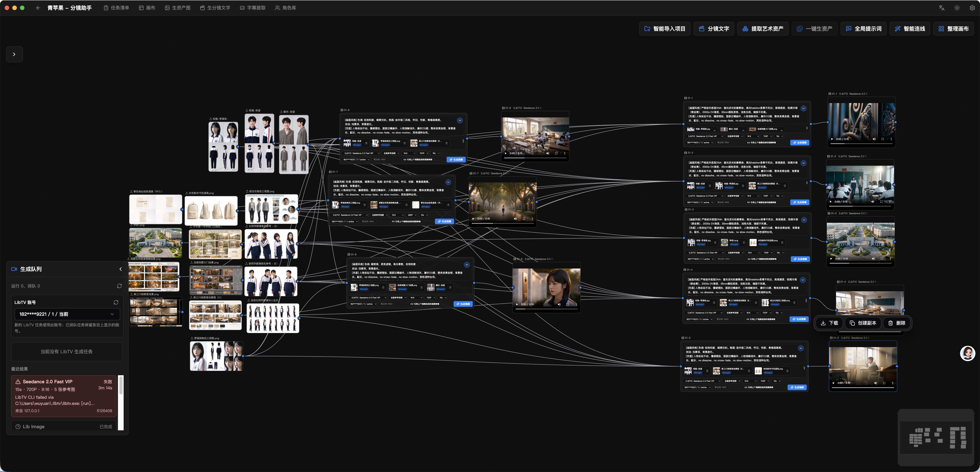Click 智能连线 button

point(910,28)
